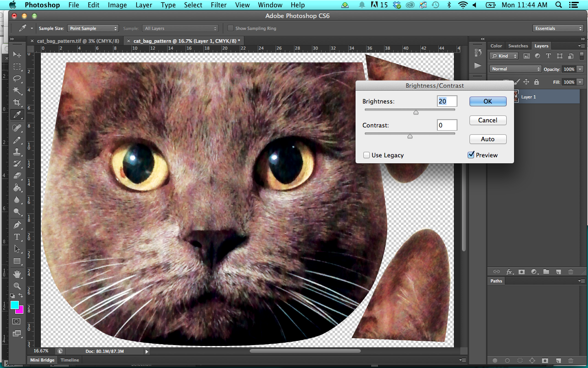The height and width of the screenshot is (368, 588).
Task: Grab the Hand tool
Action: 17,274
